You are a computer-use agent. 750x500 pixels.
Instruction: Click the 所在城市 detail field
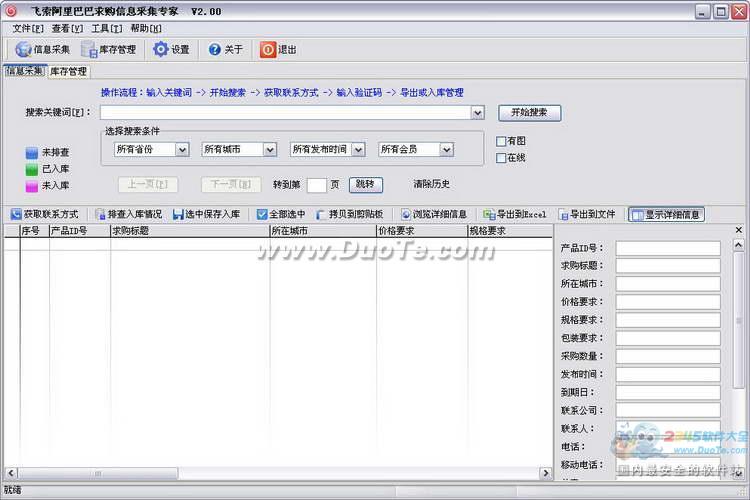pyautogui.click(x=668, y=284)
